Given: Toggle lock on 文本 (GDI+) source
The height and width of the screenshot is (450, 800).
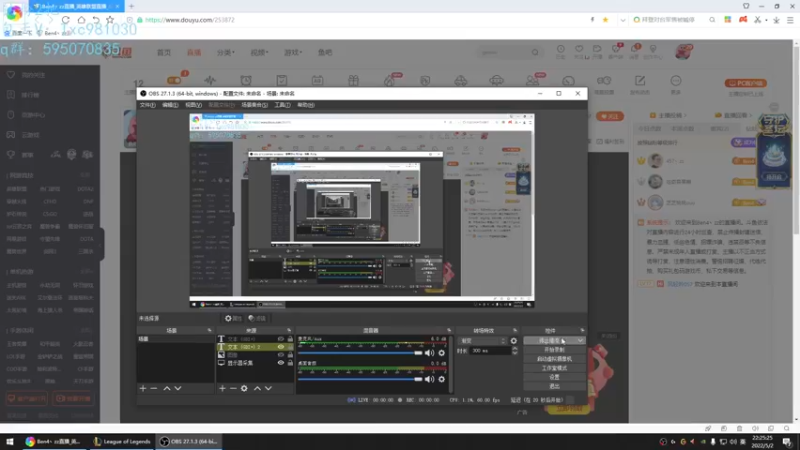Looking at the screenshot, I should click(x=290, y=339).
